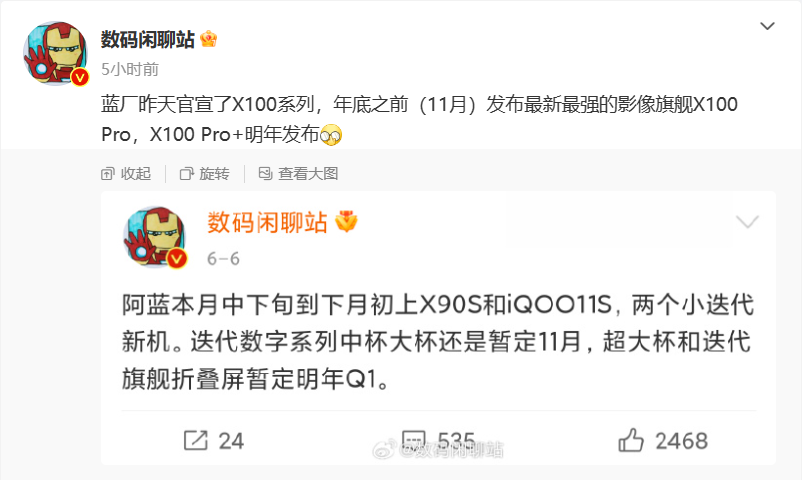Open the embedded post's Iron Man avatar
The height and width of the screenshot is (480, 802).
pyautogui.click(x=155, y=237)
